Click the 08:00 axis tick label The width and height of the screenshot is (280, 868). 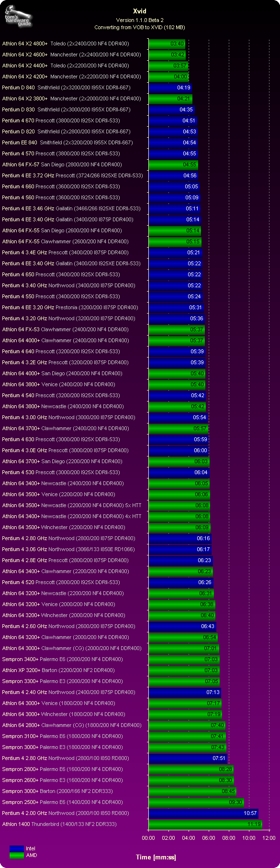pos(229,838)
